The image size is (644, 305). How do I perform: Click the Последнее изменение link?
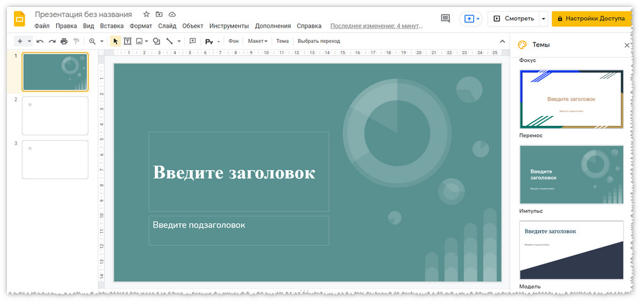pyautogui.click(x=376, y=26)
